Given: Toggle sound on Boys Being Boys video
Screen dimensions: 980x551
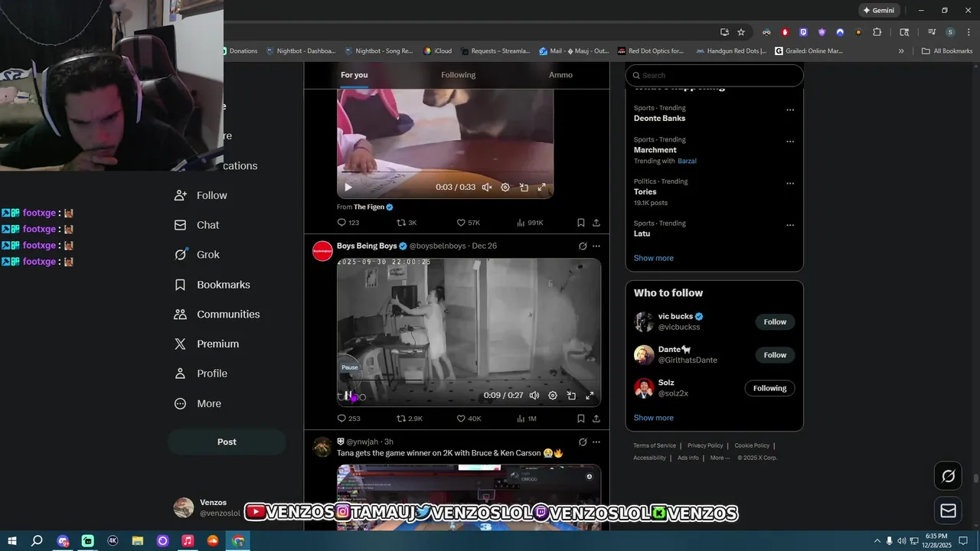Looking at the screenshot, I should pos(534,396).
